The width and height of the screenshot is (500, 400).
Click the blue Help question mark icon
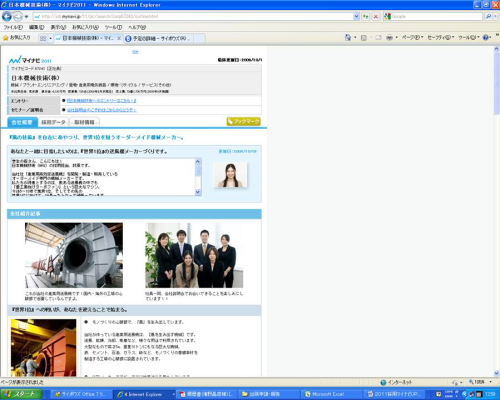[x=486, y=38]
